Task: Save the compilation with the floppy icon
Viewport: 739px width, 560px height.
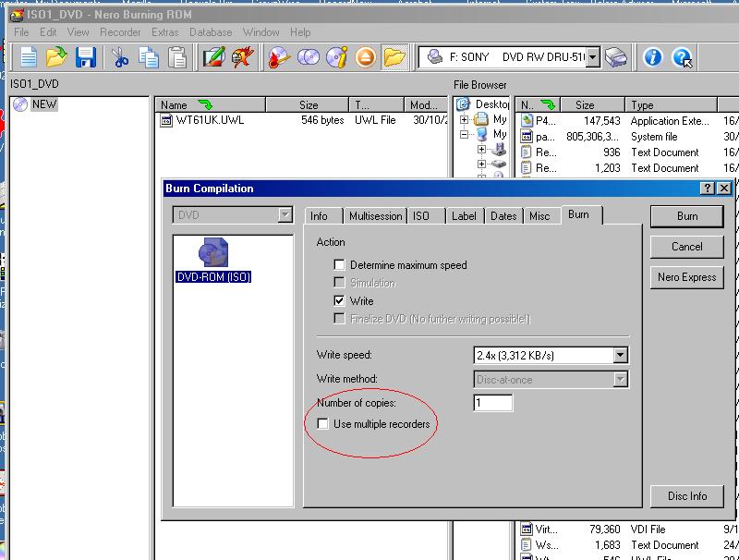Action: 85,57
